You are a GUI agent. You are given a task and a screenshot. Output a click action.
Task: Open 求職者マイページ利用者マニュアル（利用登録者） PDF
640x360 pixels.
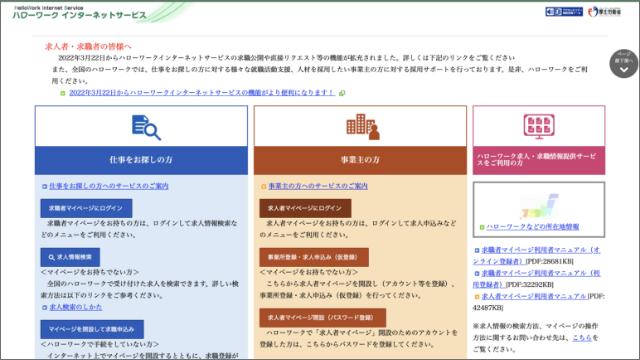click(x=536, y=279)
